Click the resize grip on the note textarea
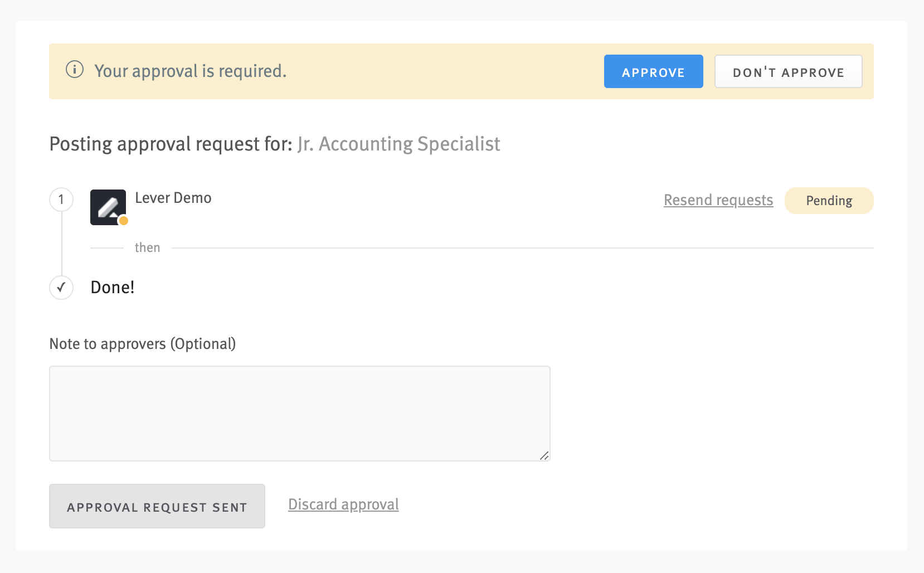This screenshot has width=924, height=573. 545,456
